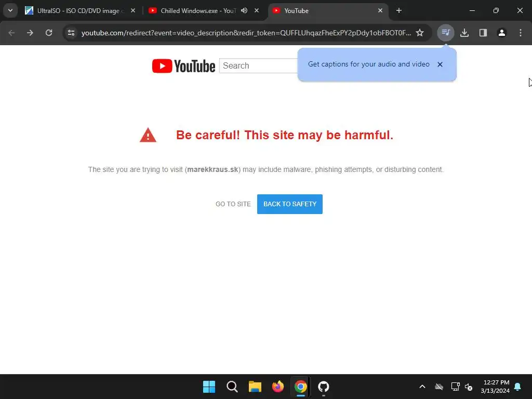Bookmark this page with star icon
Screen dimensions: 532x399
click(x=420, y=33)
